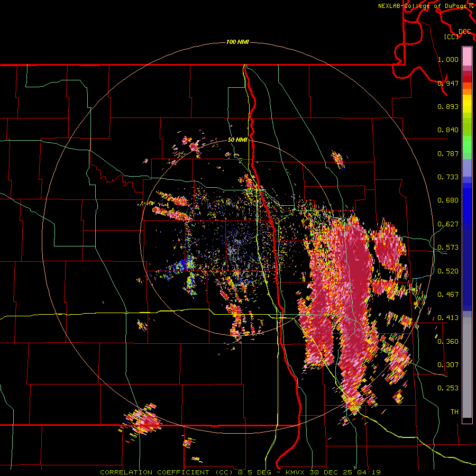
Task: Click the Correlation Coefficient caption at bottom
Action: coord(240,472)
